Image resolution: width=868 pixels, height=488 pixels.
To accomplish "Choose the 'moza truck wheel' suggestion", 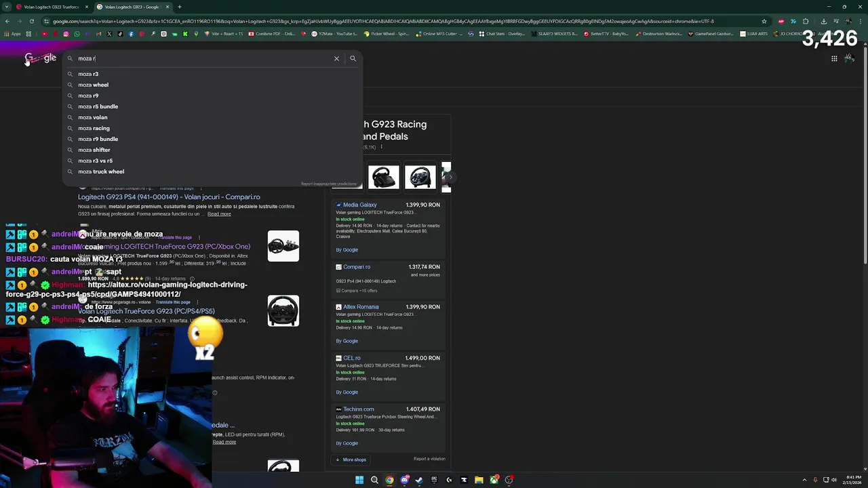I will (212, 171).
